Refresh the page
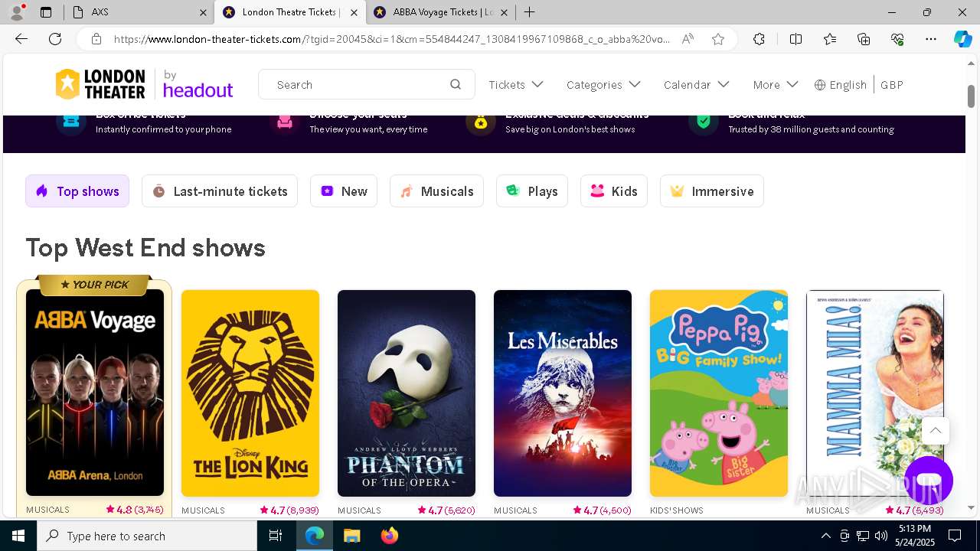Image resolution: width=980 pixels, height=551 pixels. [x=55, y=39]
